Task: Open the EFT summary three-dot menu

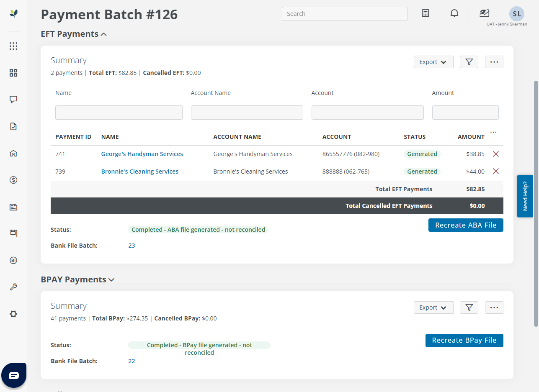Action: point(494,62)
